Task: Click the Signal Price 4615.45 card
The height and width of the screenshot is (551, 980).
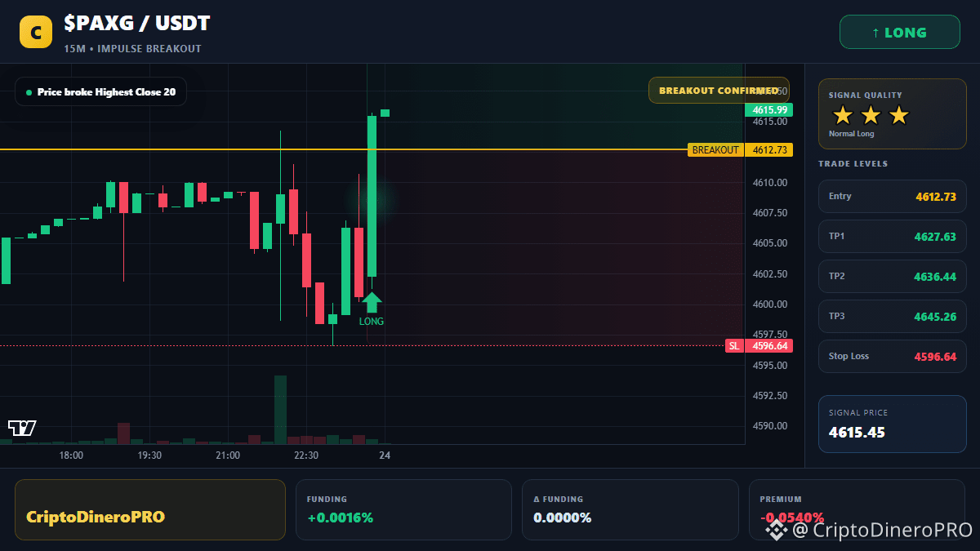Action: point(892,424)
